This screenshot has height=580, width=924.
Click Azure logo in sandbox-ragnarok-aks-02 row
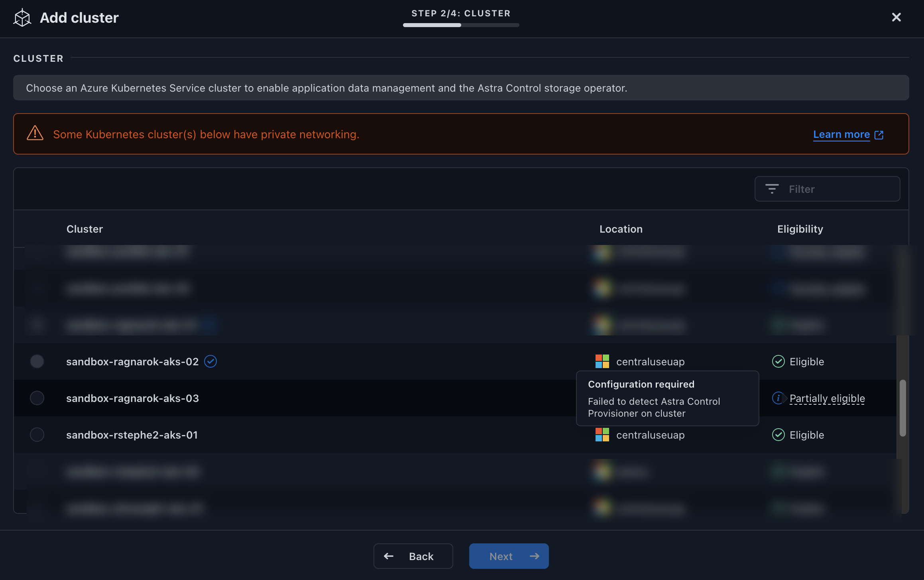tap(602, 361)
